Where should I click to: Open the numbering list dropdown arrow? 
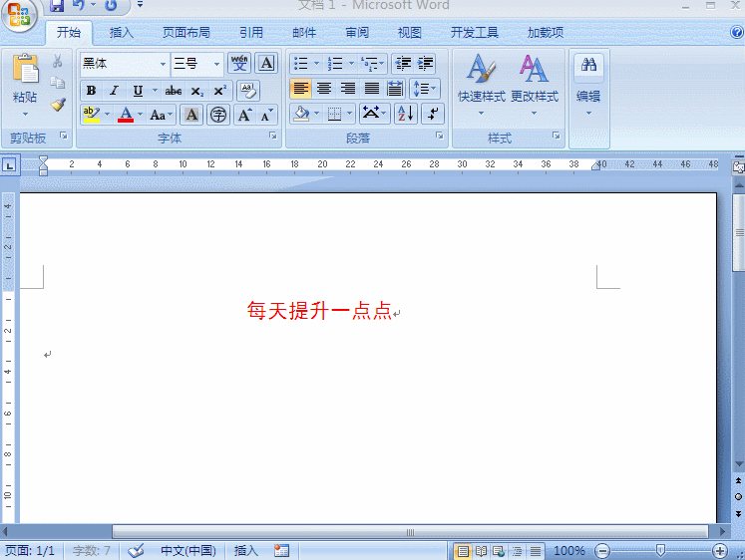pos(351,63)
